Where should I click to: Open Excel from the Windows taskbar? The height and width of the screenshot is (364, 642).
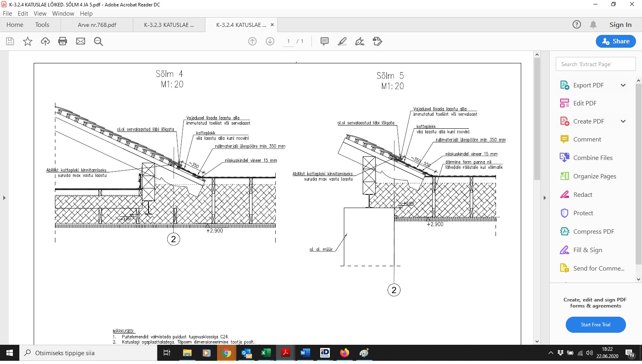click(266, 353)
